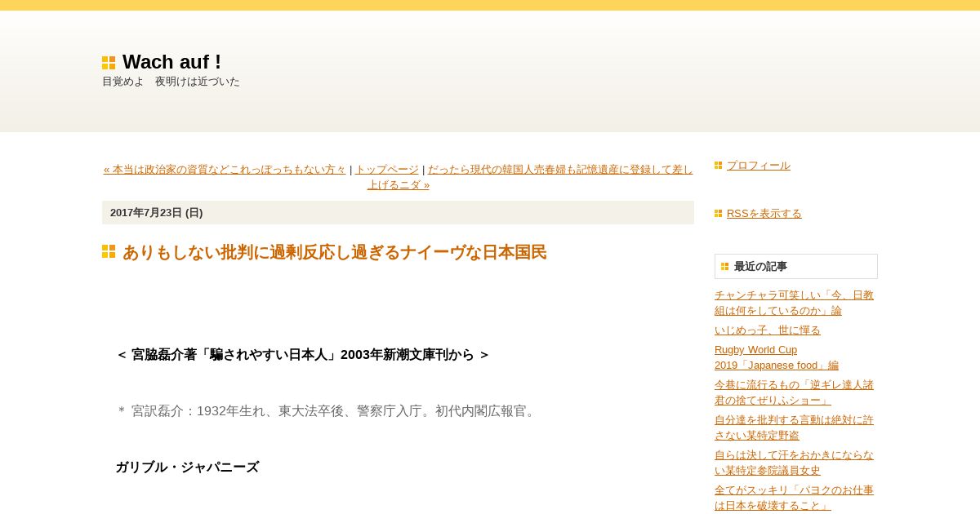Open RSSを表示する link

coord(764,214)
